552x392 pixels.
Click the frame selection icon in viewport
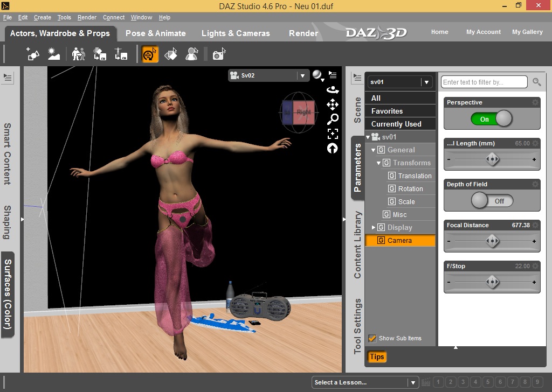[333, 134]
